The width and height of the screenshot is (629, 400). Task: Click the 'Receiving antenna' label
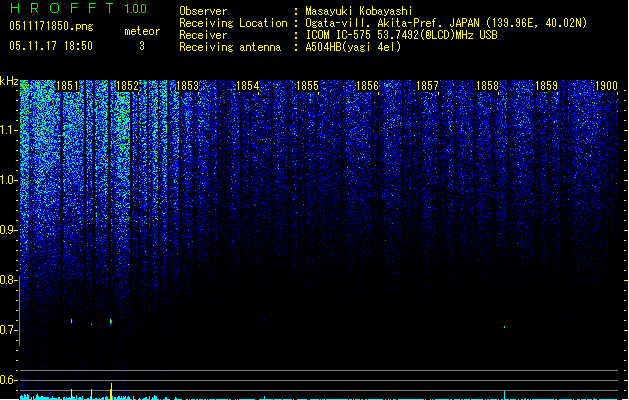(230, 47)
